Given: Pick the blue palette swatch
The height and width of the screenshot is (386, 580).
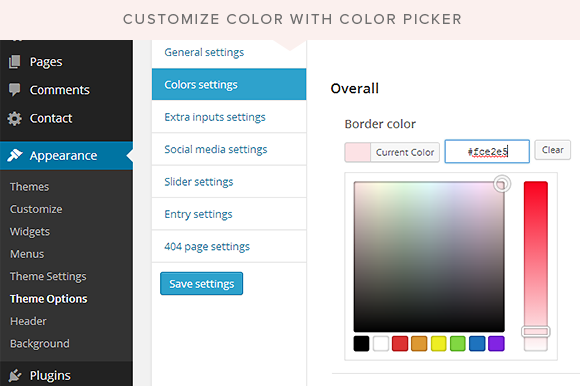Looking at the screenshot, I should [477, 343].
